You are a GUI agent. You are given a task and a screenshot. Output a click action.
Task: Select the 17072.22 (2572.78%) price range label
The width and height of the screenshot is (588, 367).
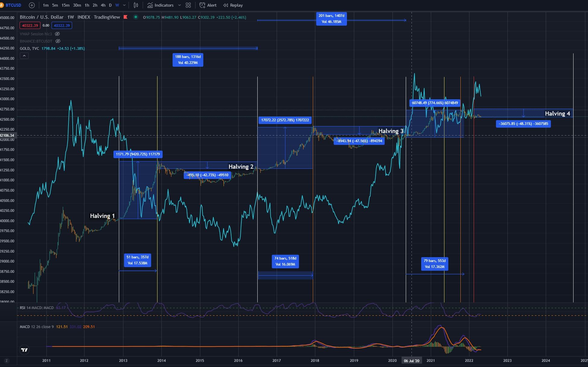point(285,120)
